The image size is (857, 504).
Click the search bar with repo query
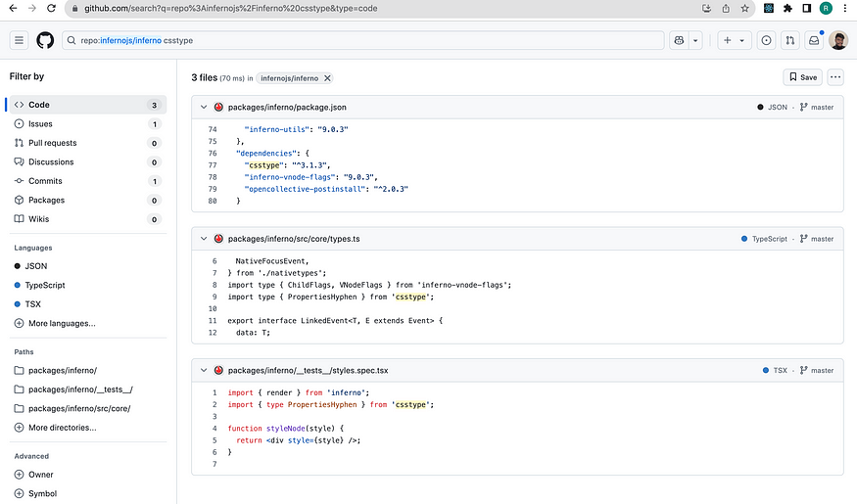363,40
